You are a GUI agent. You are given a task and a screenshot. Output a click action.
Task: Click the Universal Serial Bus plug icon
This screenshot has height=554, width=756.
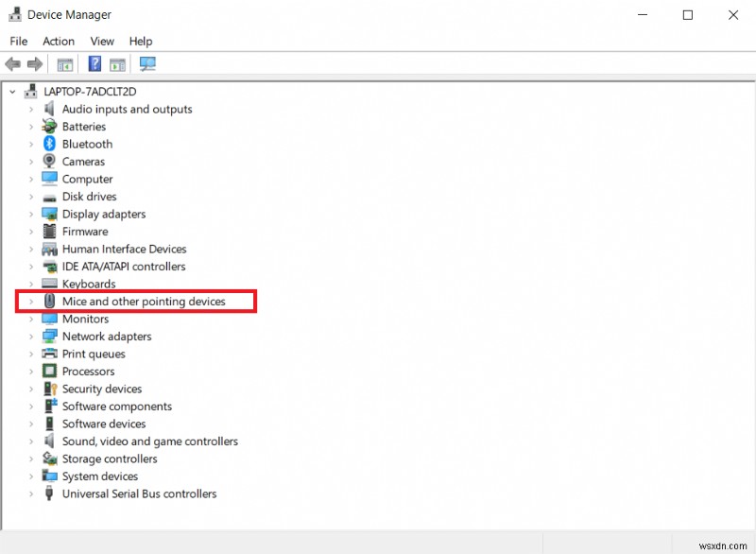point(49,493)
